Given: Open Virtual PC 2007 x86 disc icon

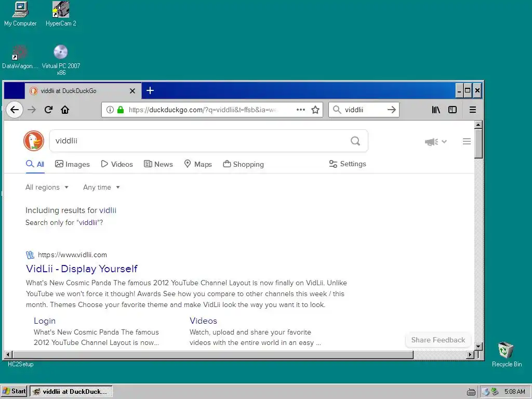Looking at the screenshot, I should coord(61,60).
